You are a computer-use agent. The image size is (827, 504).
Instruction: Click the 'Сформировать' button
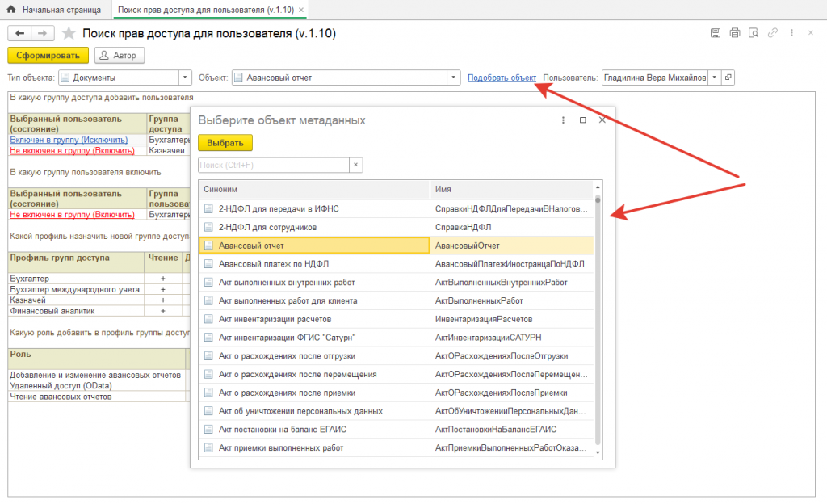point(48,56)
